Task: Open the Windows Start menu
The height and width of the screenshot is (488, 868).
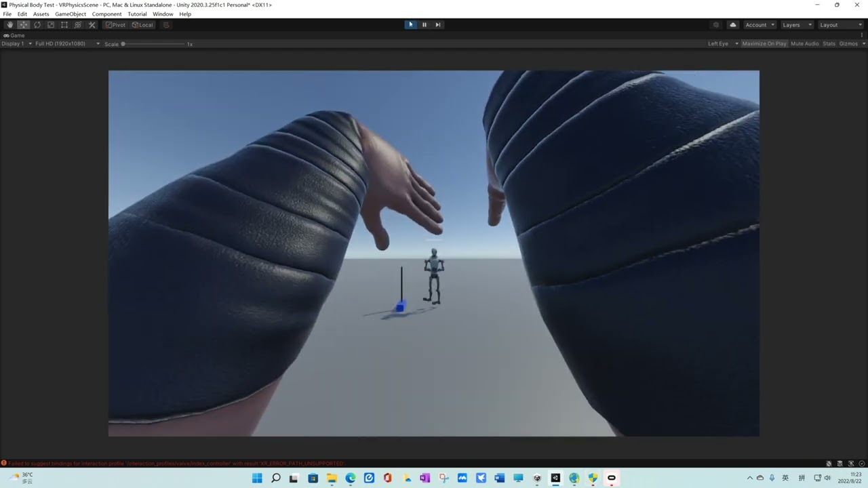Action: [x=257, y=478]
